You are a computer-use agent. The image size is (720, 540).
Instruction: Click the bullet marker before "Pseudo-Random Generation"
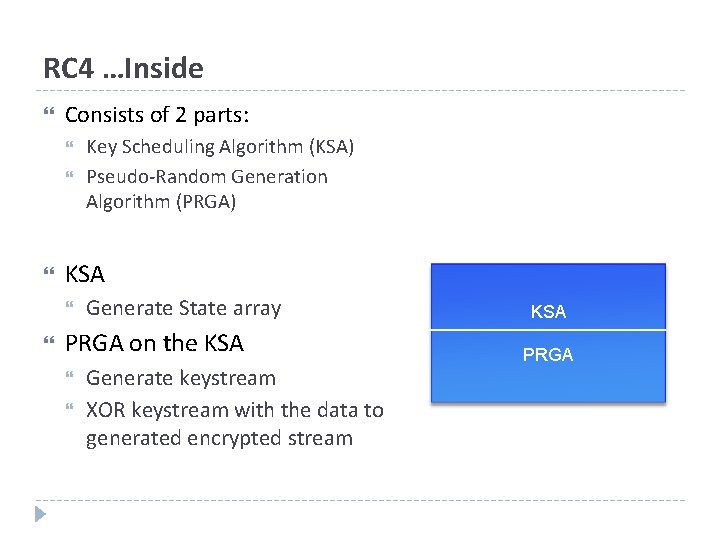pos(70,177)
